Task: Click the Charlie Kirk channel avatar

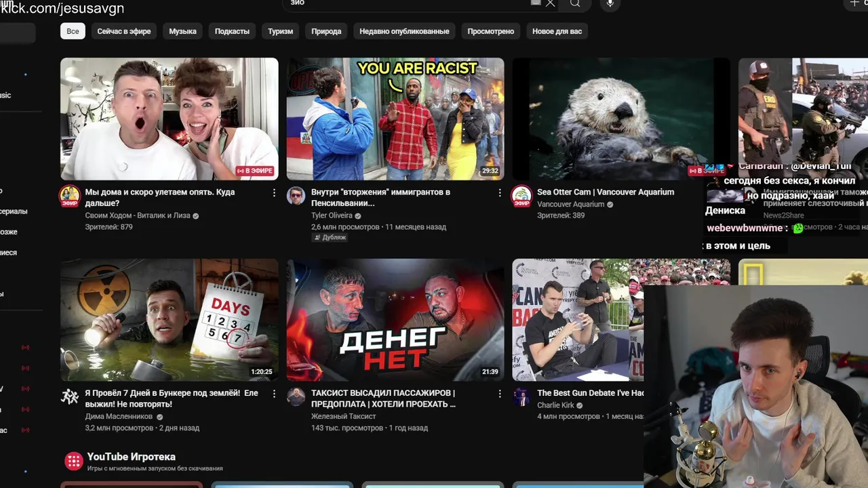Action: tap(521, 396)
